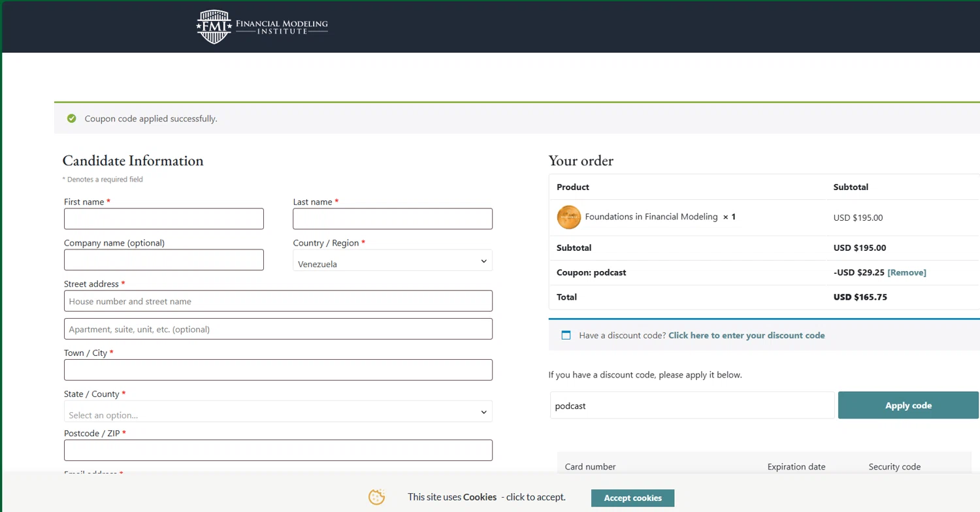Click the 'Coupon code applied successfully.' message
This screenshot has width=980, height=512.
pyautogui.click(x=151, y=119)
